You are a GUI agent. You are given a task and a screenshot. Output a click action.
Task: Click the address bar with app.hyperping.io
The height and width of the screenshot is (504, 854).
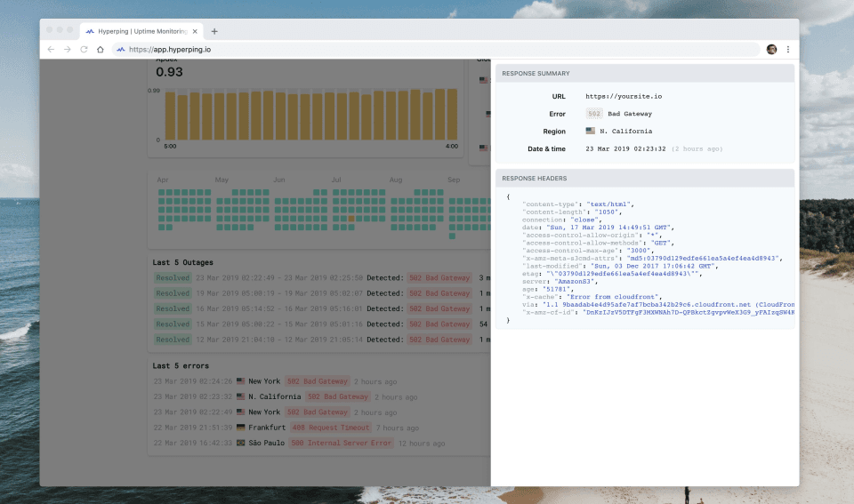(436, 50)
